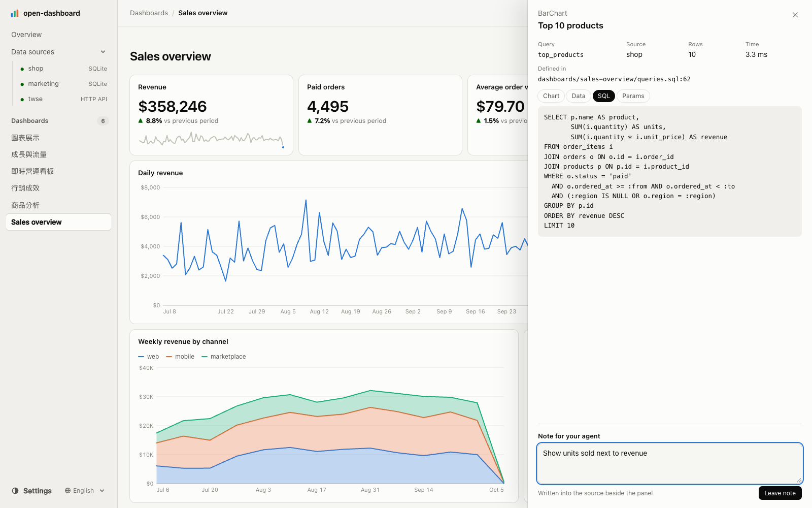Click the green up arrow beside 8.8%
Image resolution: width=812 pixels, height=508 pixels.
coord(141,121)
